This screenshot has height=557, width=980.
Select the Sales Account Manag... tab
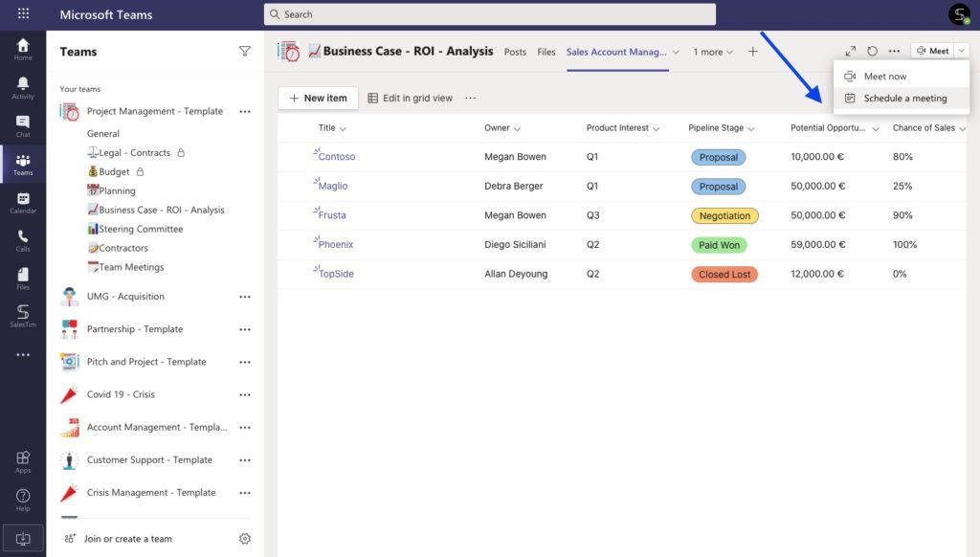[616, 52]
